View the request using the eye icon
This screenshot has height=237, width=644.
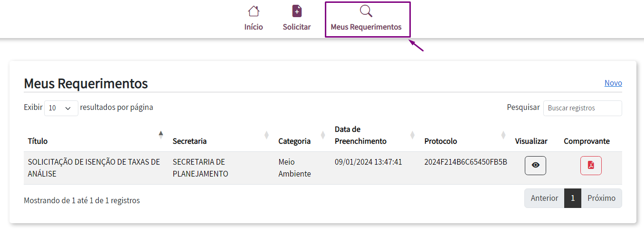coord(535,166)
